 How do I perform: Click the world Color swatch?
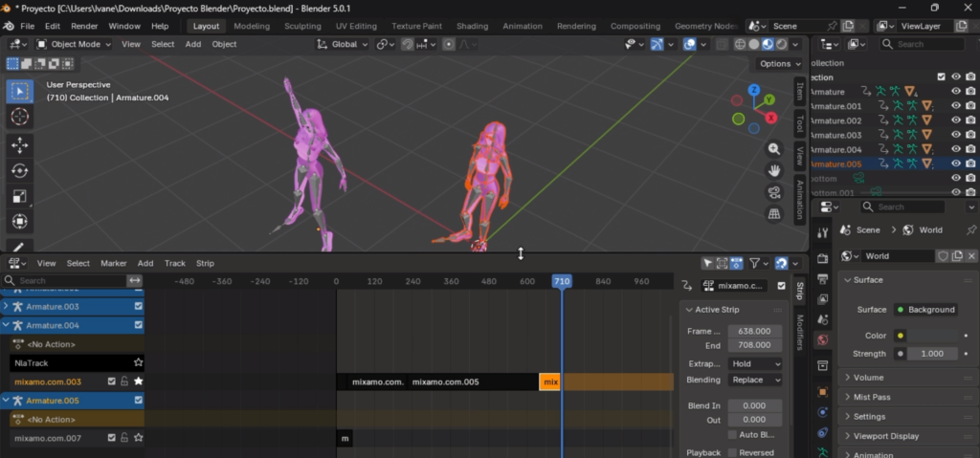[x=932, y=336]
